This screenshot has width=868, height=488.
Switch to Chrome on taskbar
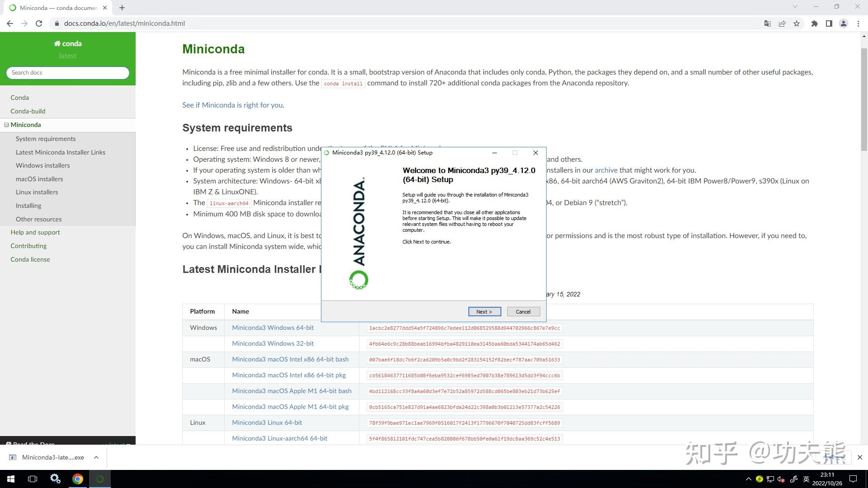[78, 479]
